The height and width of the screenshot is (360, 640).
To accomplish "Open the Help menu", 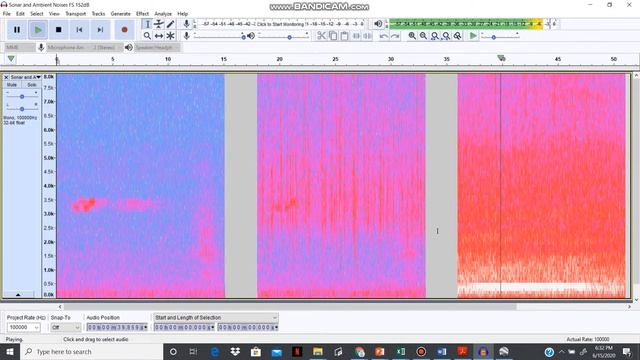I will click(x=182, y=13).
